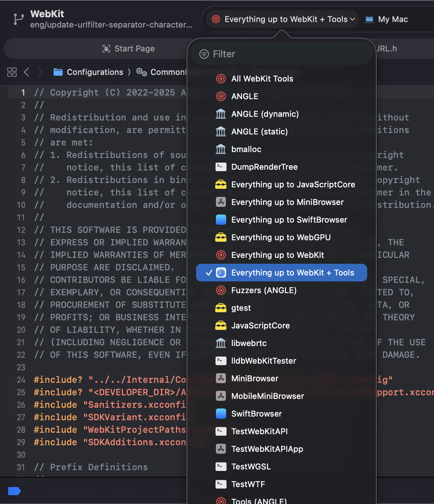Choose the MiniBrowser scheme
The image size is (434, 504).
click(254, 378)
